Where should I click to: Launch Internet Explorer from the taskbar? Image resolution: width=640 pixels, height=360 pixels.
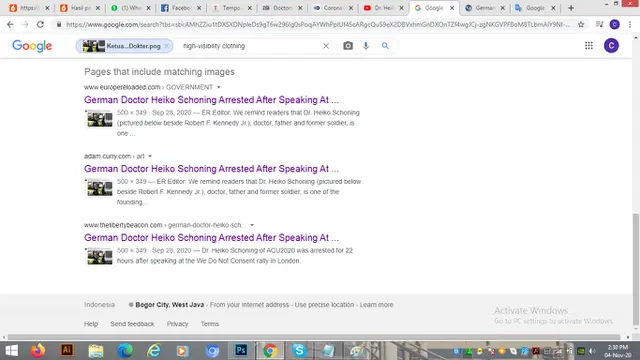(154, 351)
